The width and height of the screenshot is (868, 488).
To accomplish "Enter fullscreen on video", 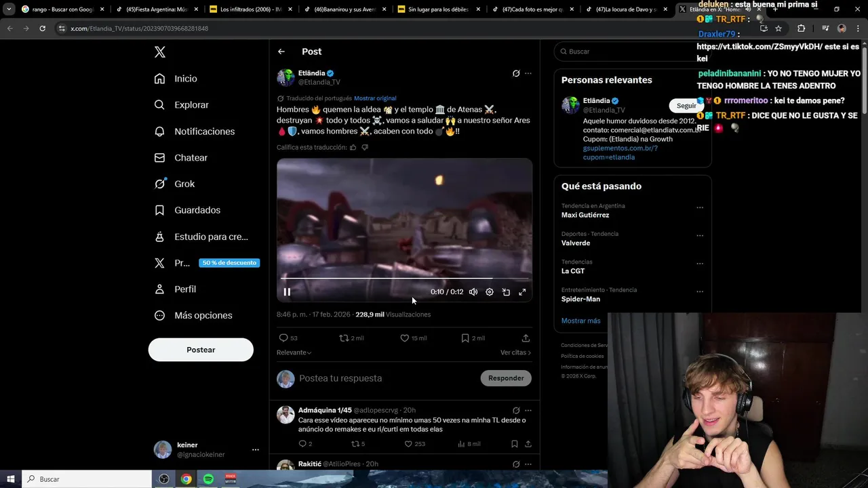I will coord(522,292).
